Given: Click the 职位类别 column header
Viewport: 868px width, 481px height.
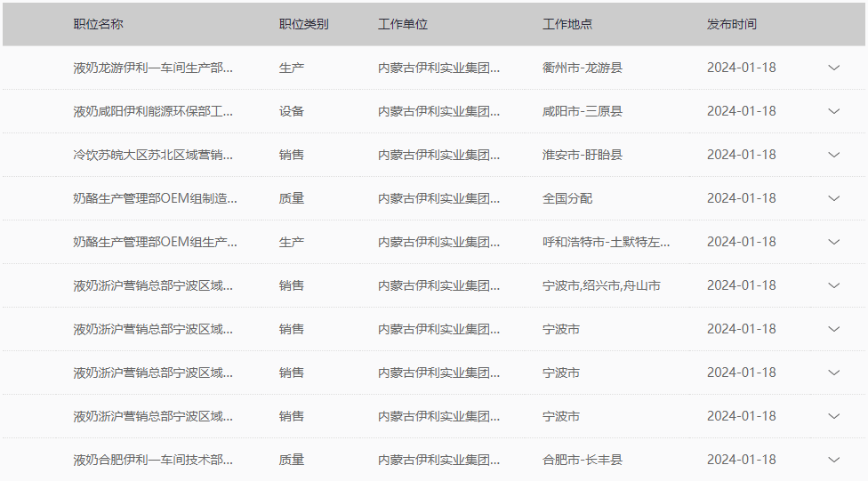Looking at the screenshot, I should [303, 24].
